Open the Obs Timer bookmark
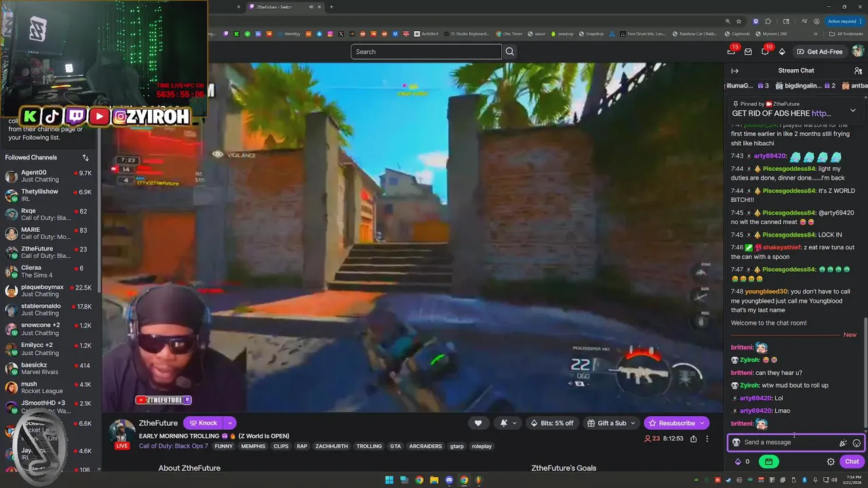Viewport: 868px width, 488px height. pyautogui.click(x=509, y=34)
